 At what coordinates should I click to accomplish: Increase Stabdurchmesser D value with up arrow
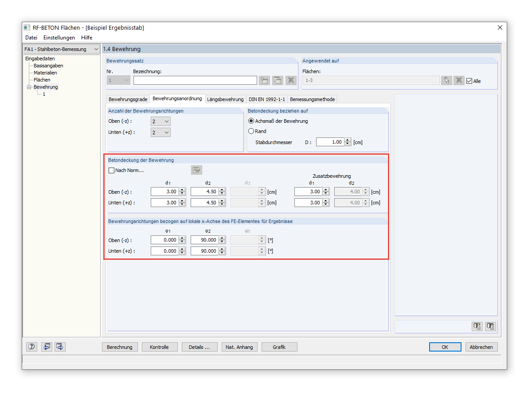coord(347,140)
